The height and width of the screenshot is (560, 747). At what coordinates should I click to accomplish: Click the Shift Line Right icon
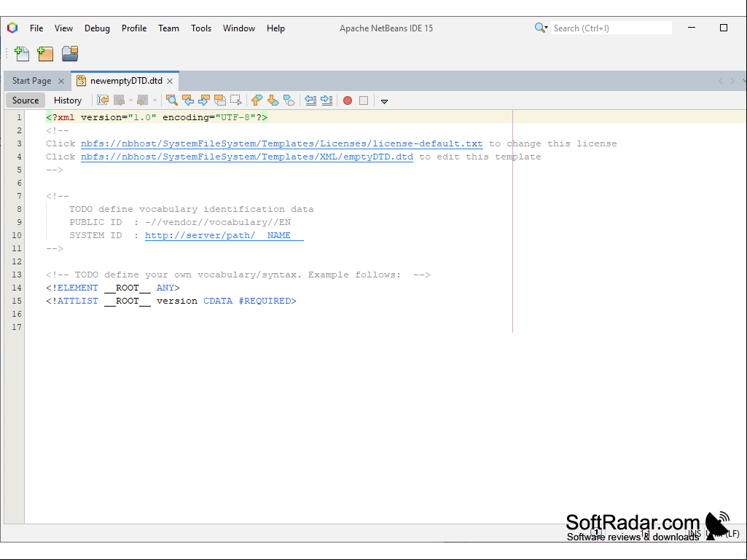(326, 100)
